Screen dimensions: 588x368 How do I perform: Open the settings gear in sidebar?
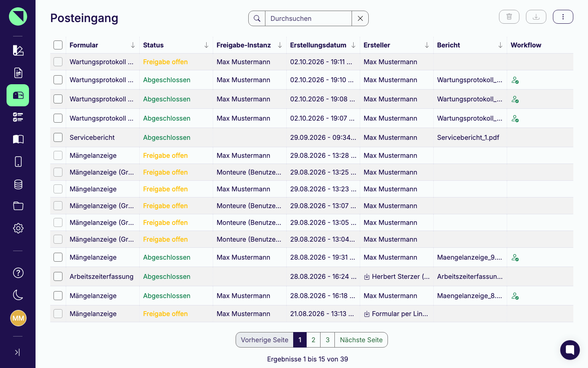(18, 228)
